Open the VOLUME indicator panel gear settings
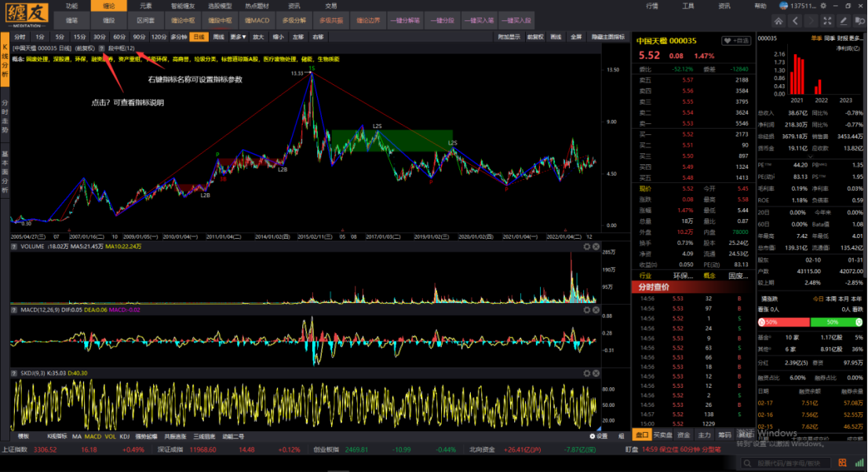The height and width of the screenshot is (472, 868). 586,247
